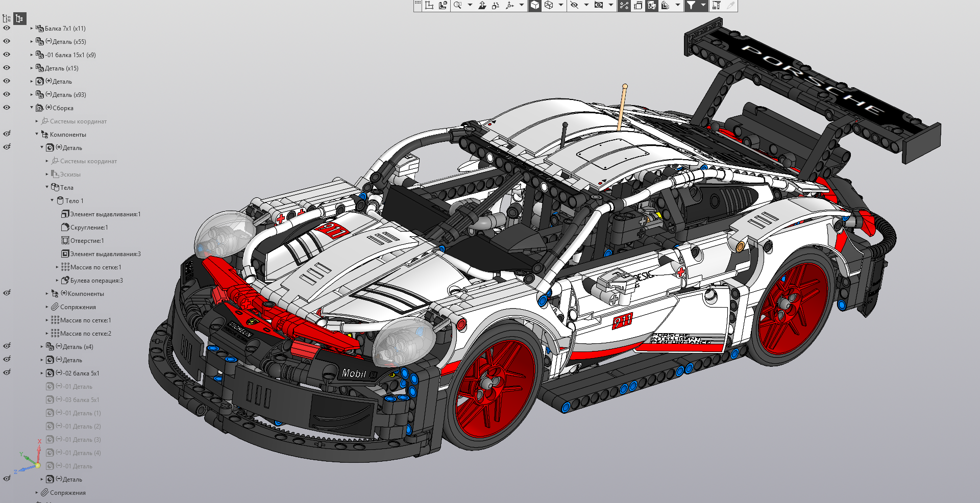The width and height of the screenshot is (980, 503).
Task: Toggle visibility of the Сборка item
Action: (x=7, y=108)
